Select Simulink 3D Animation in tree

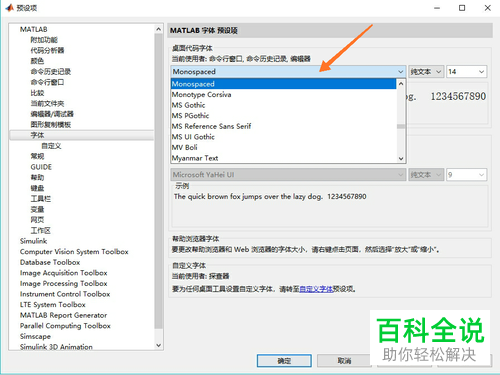56,347
